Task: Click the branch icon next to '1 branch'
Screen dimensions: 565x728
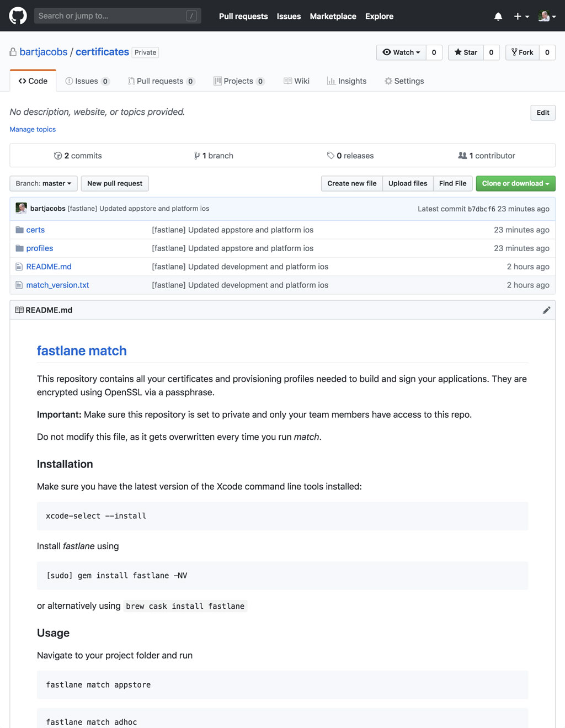Action: point(198,155)
